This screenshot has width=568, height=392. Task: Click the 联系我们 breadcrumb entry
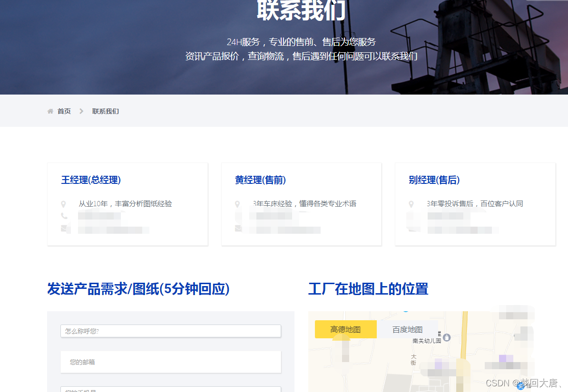(x=105, y=111)
